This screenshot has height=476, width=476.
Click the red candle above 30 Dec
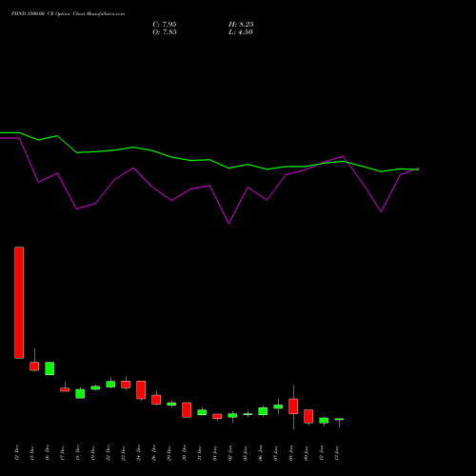coord(187,410)
